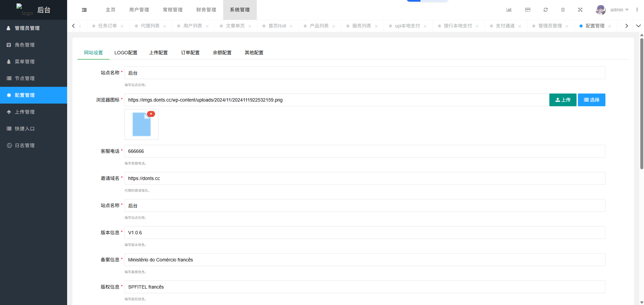
Task: Open the 财务管理 top menu
Action: (206, 10)
